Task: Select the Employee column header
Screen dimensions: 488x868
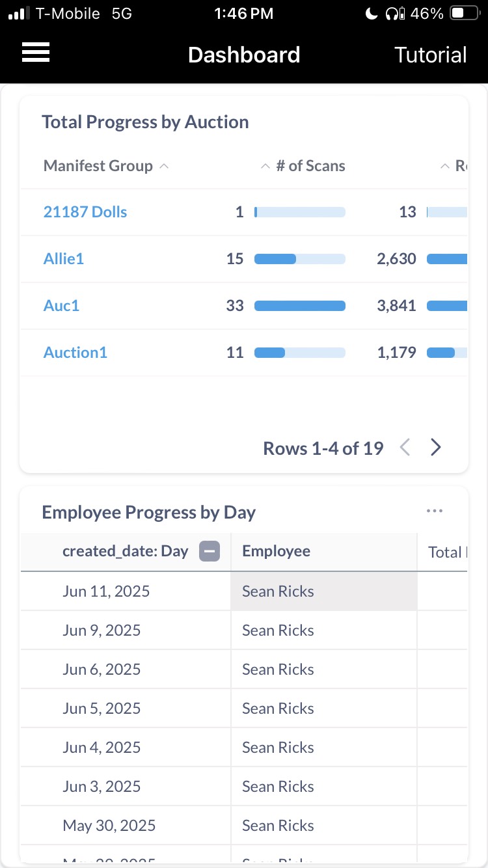Action: point(277,552)
